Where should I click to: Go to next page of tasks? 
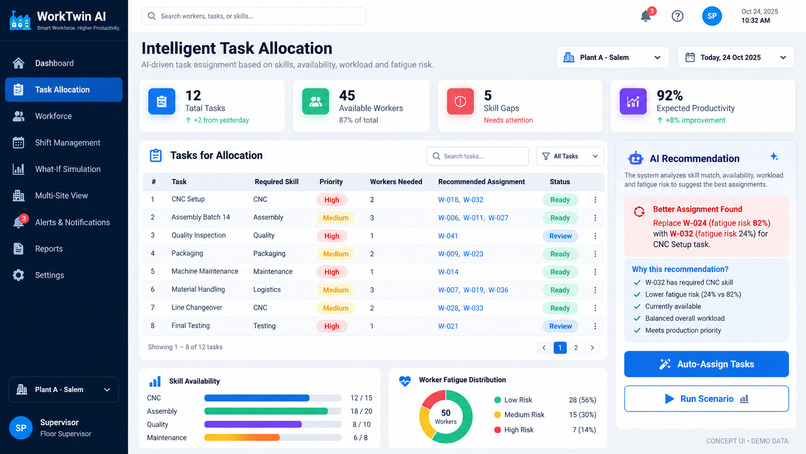592,348
